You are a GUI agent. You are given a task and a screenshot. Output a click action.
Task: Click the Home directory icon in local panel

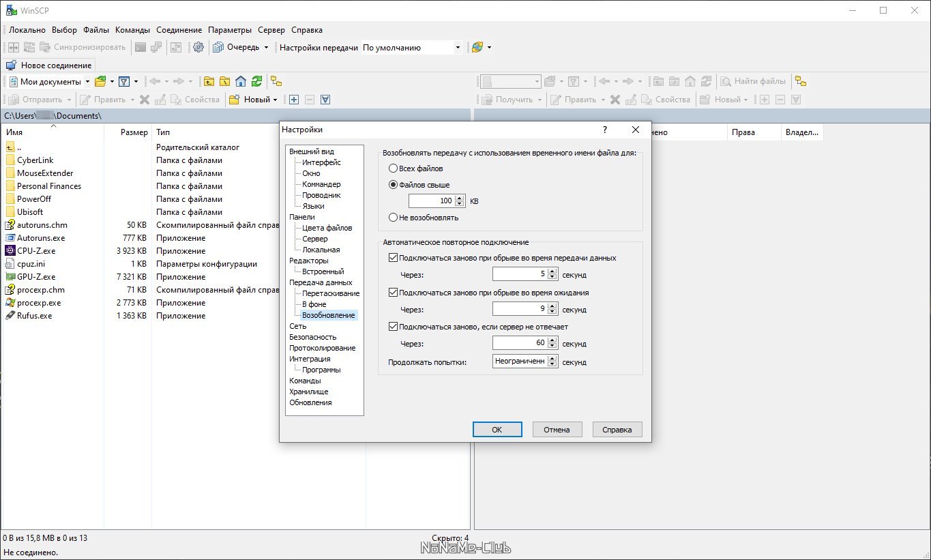pos(240,81)
